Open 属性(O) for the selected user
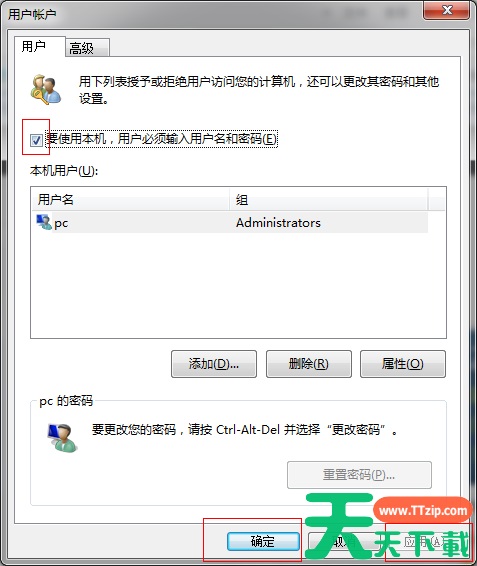The image size is (477, 566). coord(403,364)
